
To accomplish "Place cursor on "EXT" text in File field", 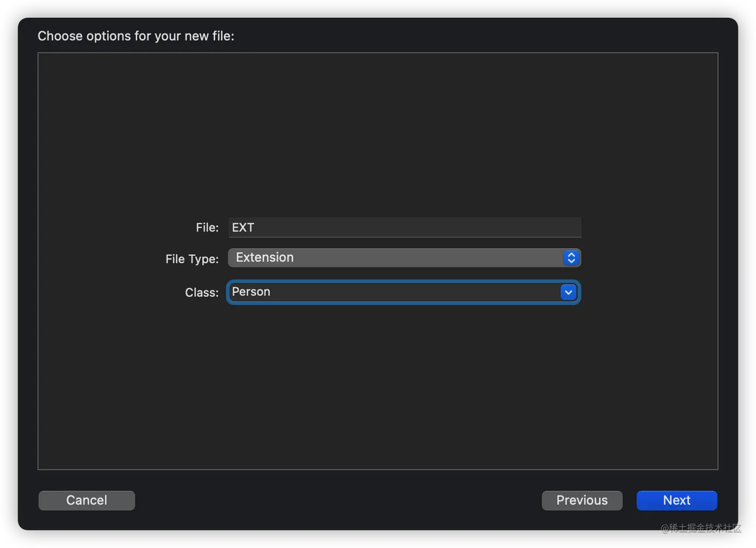I will 243,228.
